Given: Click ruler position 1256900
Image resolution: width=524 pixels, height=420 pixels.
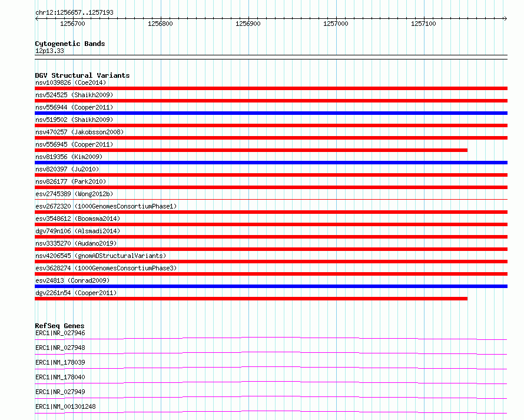Looking at the screenshot, I should 248,24.
